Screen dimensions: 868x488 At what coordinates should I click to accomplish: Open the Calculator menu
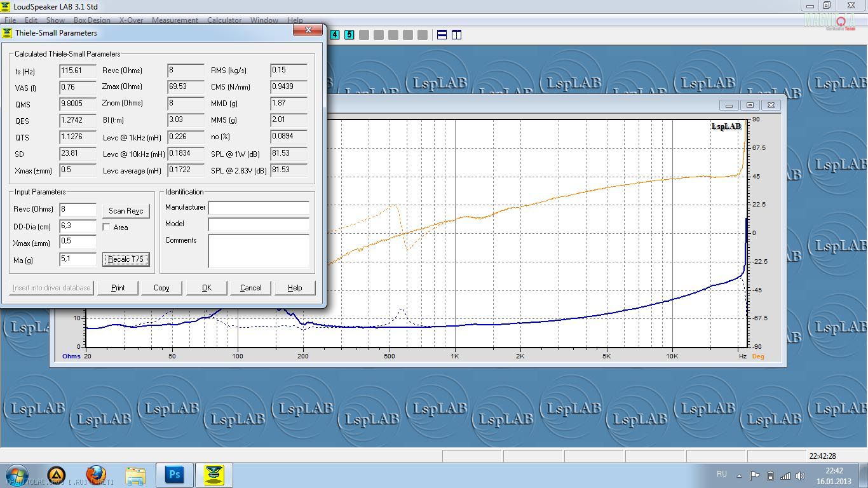[224, 20]
